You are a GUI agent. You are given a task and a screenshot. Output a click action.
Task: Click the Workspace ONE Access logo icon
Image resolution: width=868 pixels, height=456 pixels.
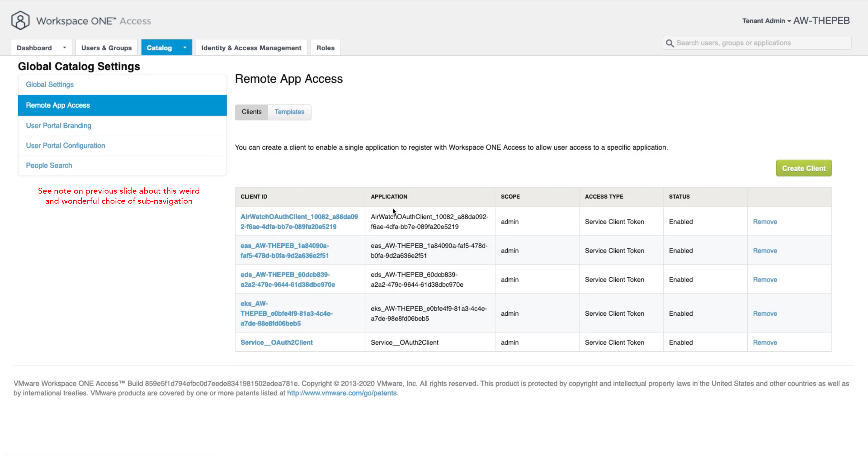[20, 20]
